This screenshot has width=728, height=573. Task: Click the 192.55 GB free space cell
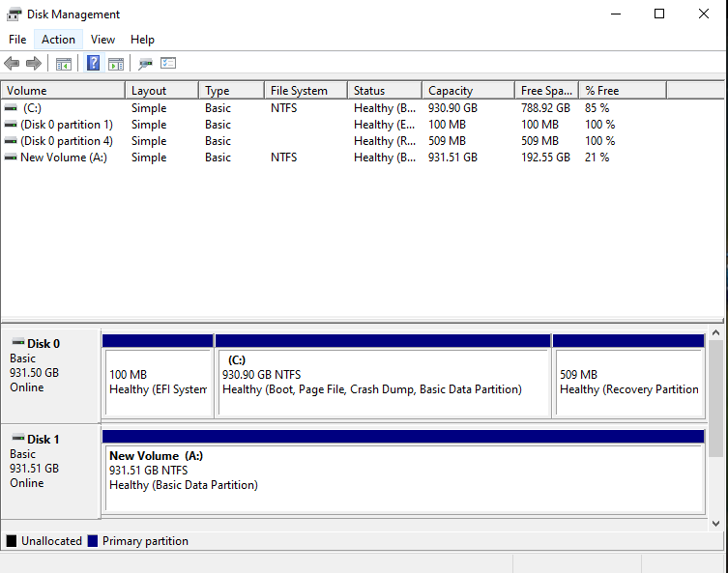click(x=545, y=158)
